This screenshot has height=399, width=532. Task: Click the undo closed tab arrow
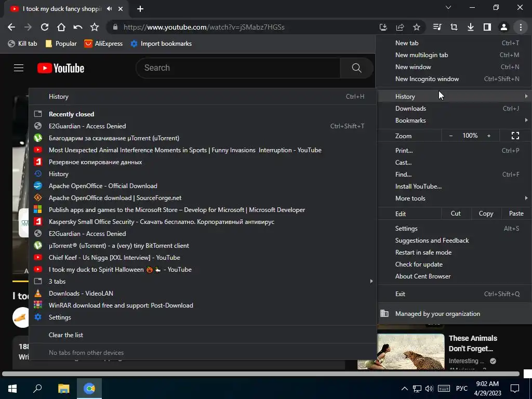(x=78, y=27)
